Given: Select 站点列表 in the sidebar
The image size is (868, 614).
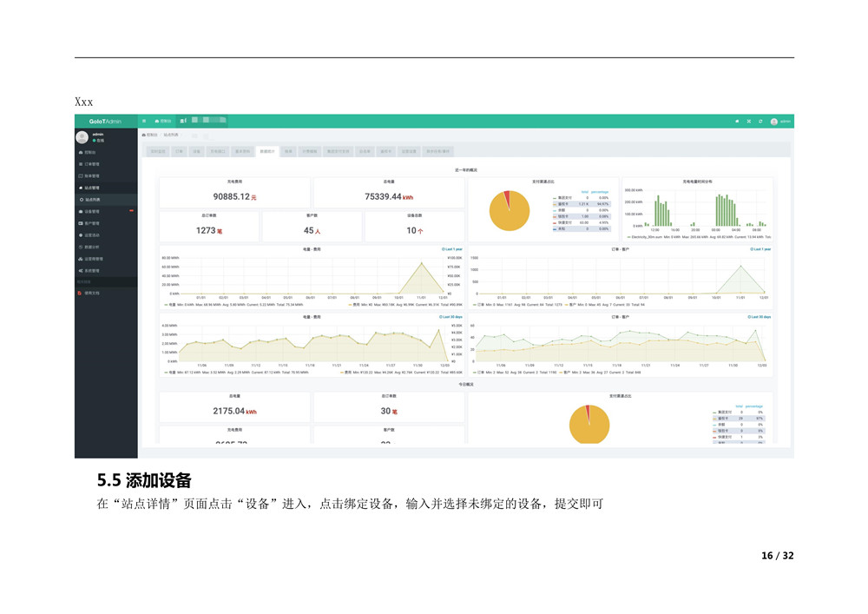Looking at the screenshot, I should [x=93, y=200].
